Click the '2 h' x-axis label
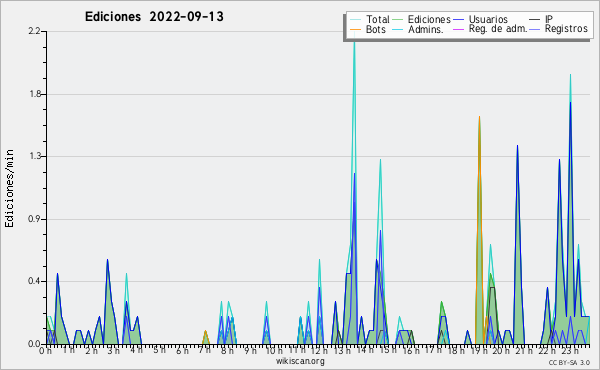 point(91,351)
